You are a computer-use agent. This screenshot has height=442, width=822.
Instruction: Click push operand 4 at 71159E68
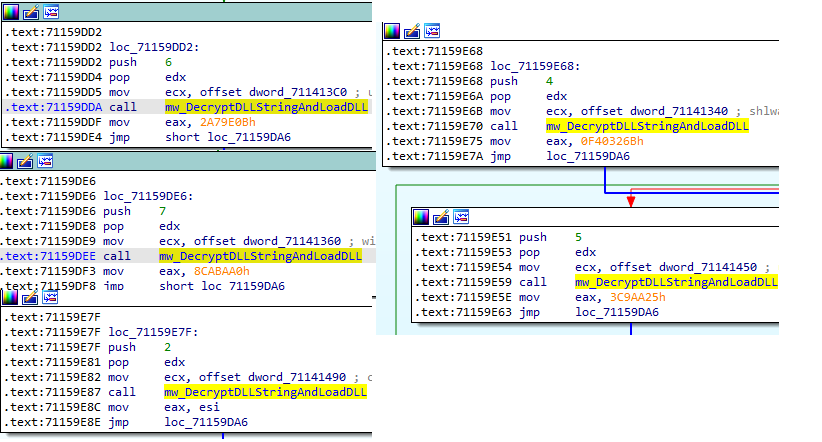pyautogui.click(x=549, y=81)
